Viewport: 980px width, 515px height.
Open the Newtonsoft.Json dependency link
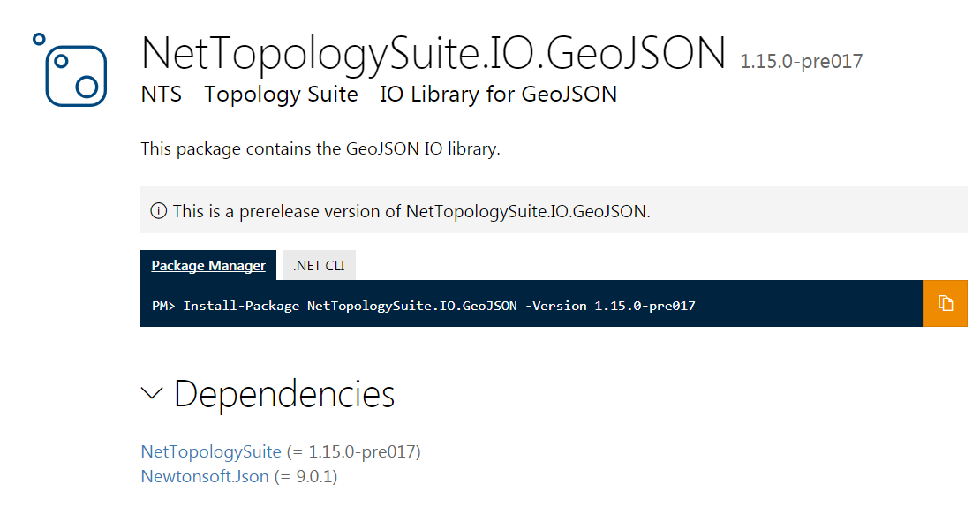tap(204, 476)
